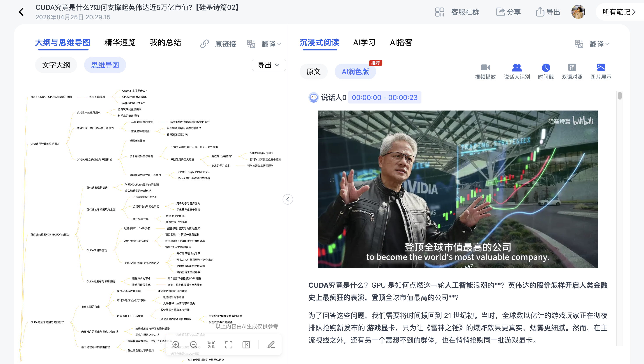Toggle 说话人识别 speaker recognition

517,72
